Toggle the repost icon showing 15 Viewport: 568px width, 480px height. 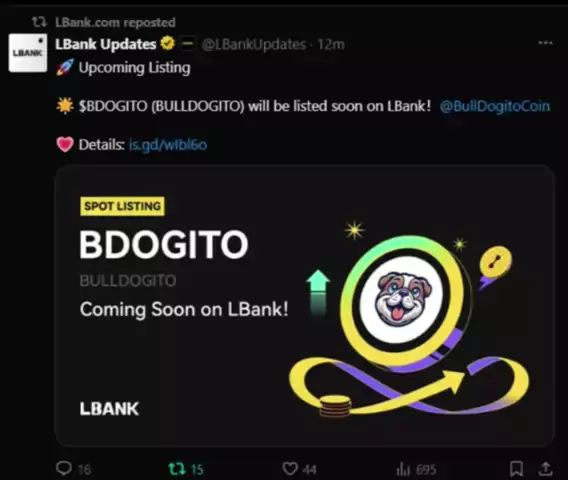coord(177,469)
